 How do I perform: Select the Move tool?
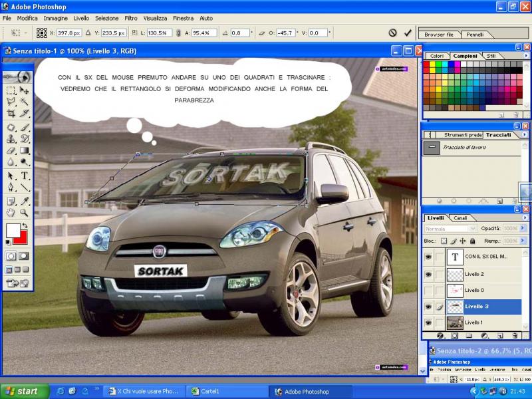[x=24, y=90]
